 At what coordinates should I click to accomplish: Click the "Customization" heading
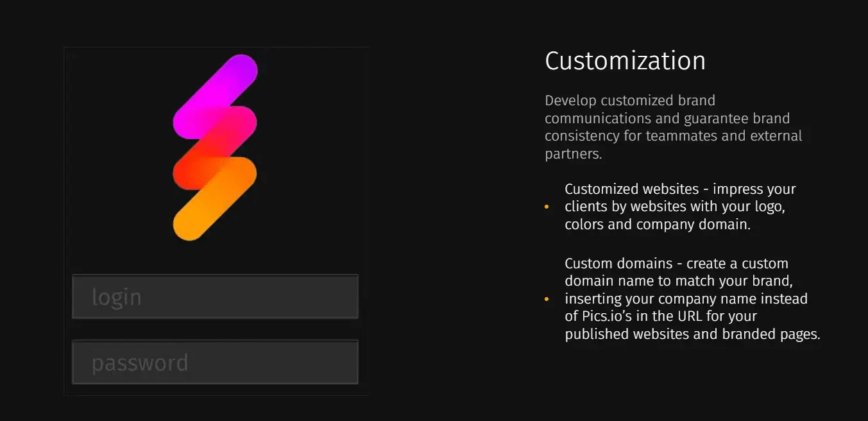click(x=625, y=61)
